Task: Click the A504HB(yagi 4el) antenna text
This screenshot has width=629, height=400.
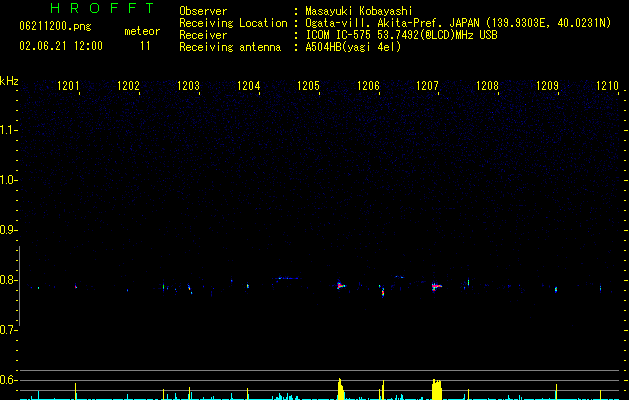Action: point(353,47)
